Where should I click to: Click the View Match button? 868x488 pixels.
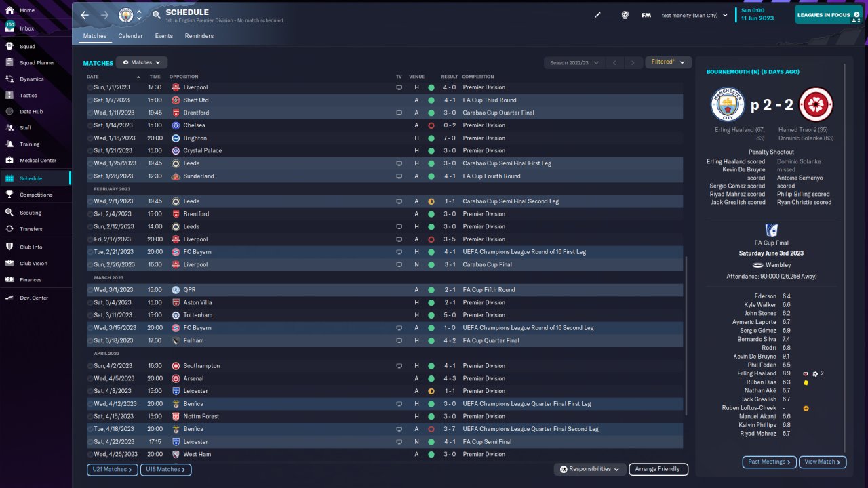point(823,462)
